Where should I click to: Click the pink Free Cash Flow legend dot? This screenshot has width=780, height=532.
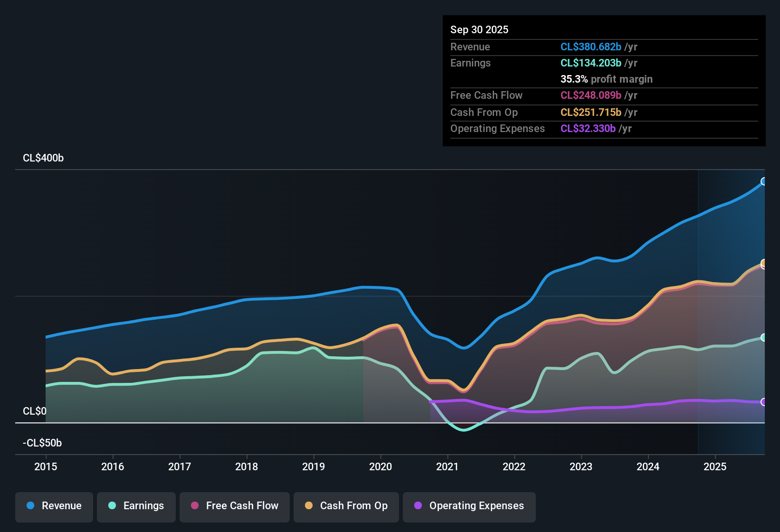click(x=194, y=506)
